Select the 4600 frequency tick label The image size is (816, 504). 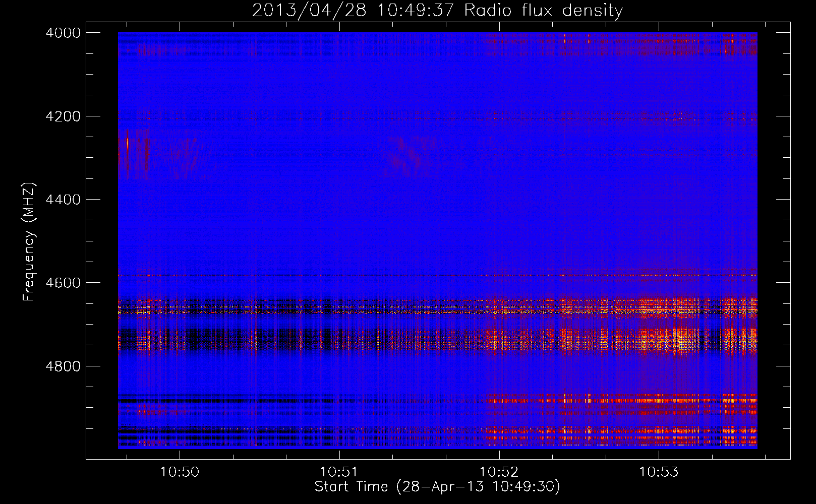[63, 283]
